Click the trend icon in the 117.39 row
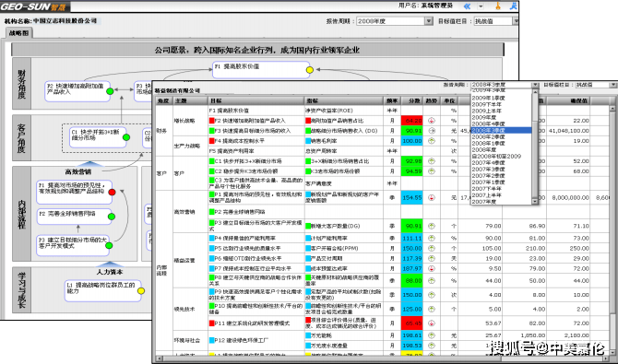 click(x=432, y=258)
